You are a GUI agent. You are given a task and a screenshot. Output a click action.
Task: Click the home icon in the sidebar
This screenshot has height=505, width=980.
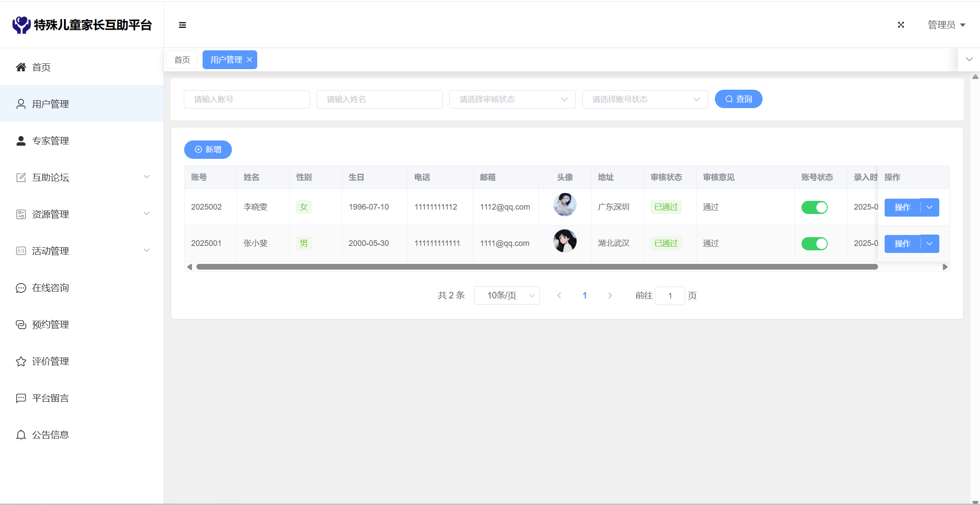pos(21,67)
